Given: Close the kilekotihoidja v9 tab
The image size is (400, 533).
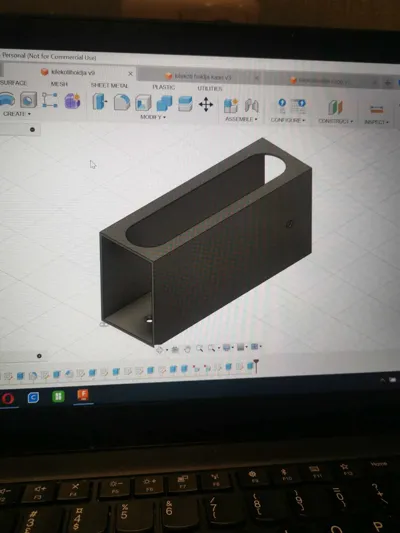Looking at the screenshot, I should click(130, 74).
